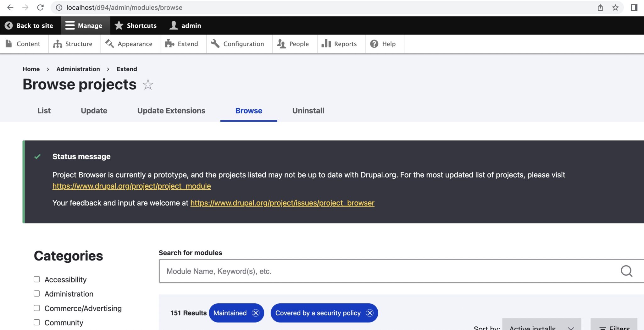Switch to the Uninstall tab
644x330 pixels.
[308, 111]
